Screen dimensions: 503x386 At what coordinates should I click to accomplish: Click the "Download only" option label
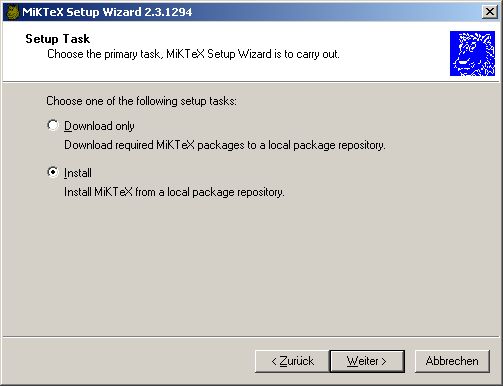99,126
